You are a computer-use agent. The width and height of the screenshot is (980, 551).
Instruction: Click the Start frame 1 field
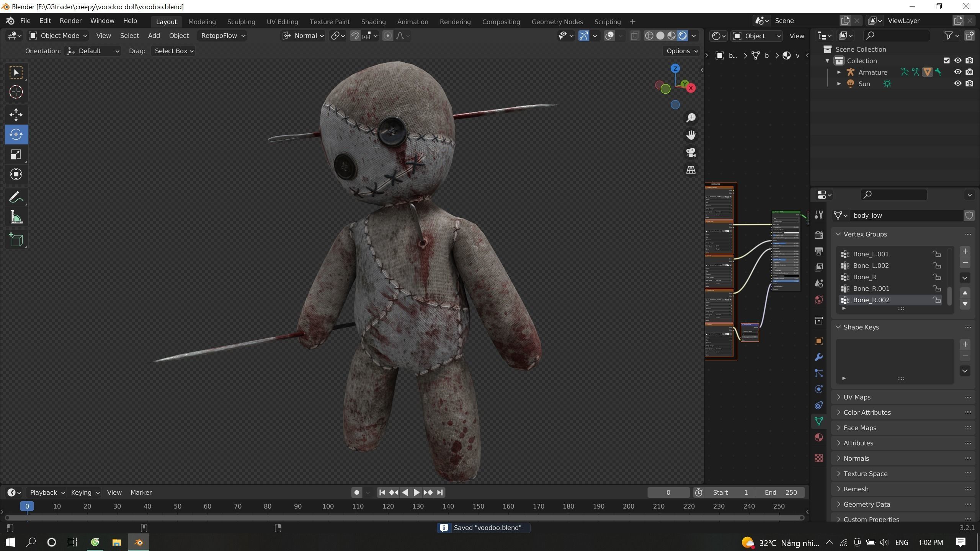(731, 492)
